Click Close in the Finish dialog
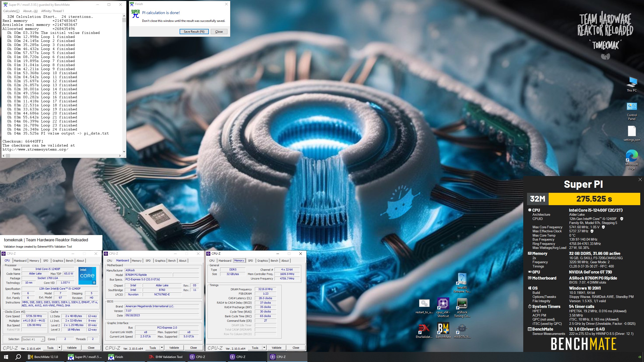Image resolution: width=644 pixels, height=362 pixels. click(219, 32)
